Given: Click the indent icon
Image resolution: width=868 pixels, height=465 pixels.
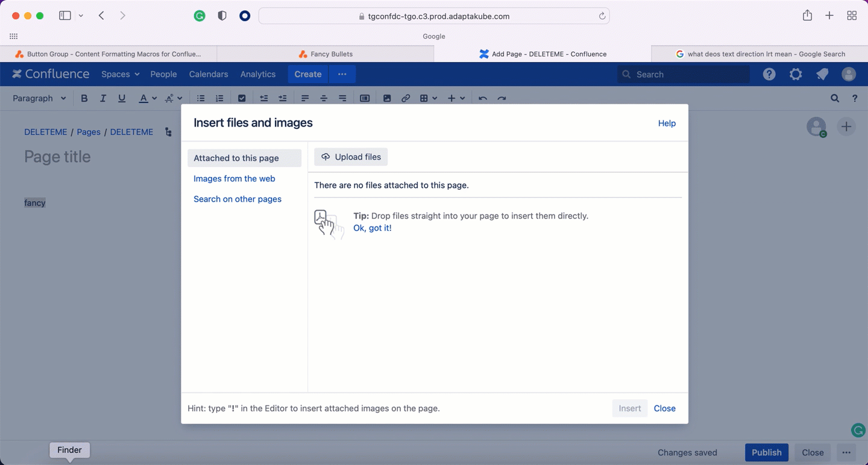Looking at the screenshot, I should pyautogui.click(x=283, y=98).
